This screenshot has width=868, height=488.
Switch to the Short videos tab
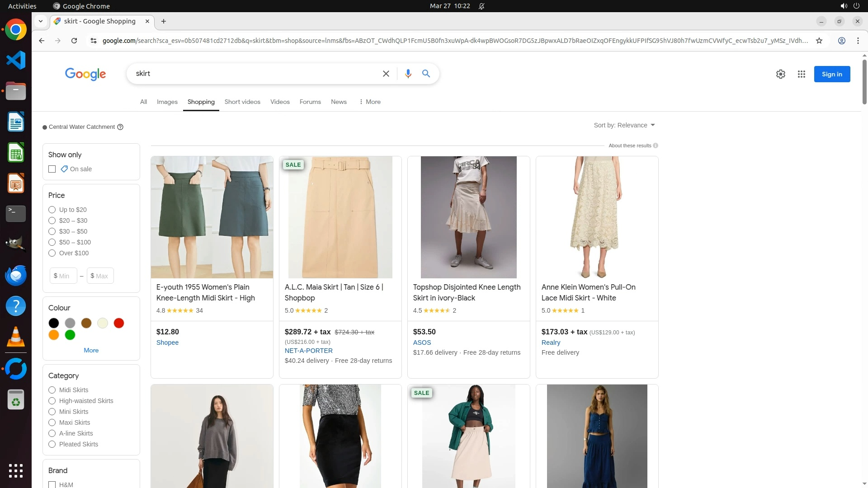click(242, 102)
